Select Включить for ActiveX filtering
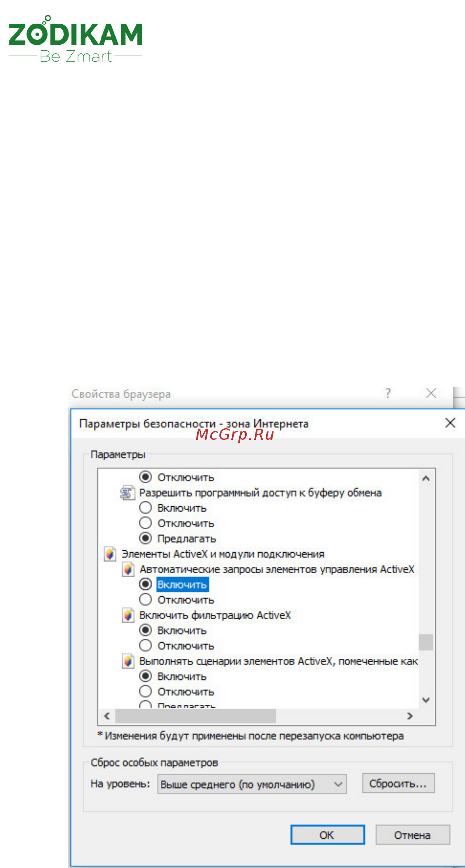This screenshot has width=465, height=868. (x=145, y=630)
